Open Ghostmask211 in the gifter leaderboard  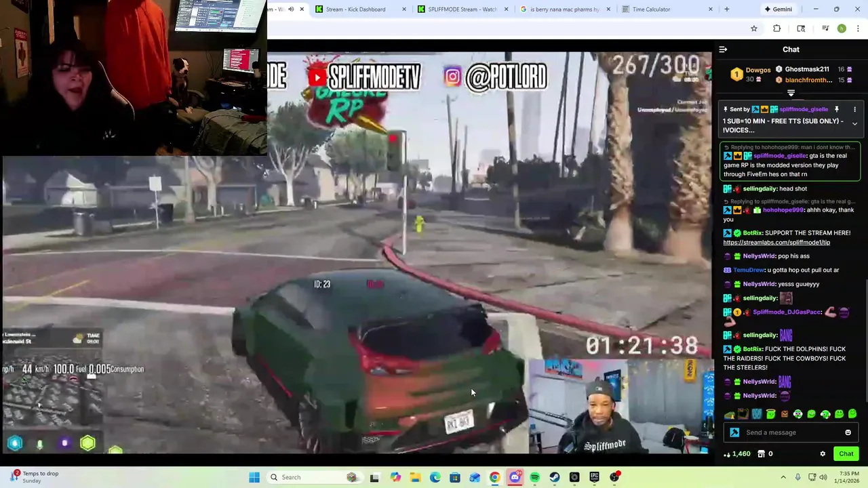[x=807, y=69]
